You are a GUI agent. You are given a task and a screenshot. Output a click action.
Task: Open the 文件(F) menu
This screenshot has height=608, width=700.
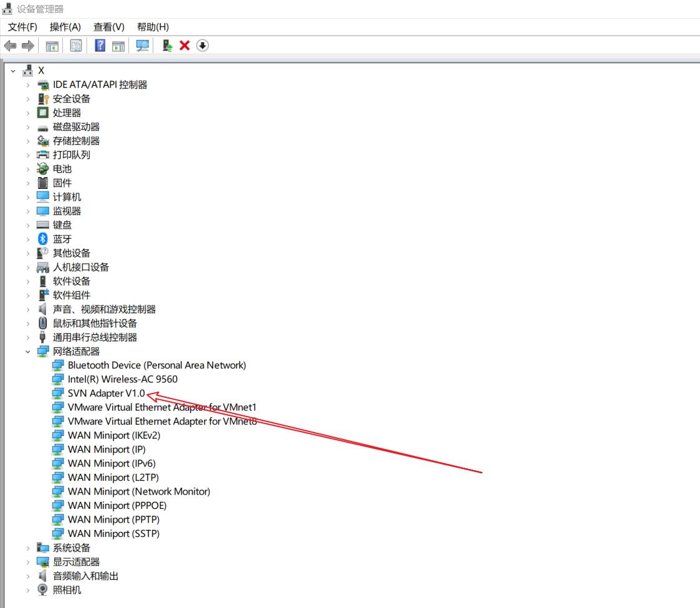click(22, 27)
